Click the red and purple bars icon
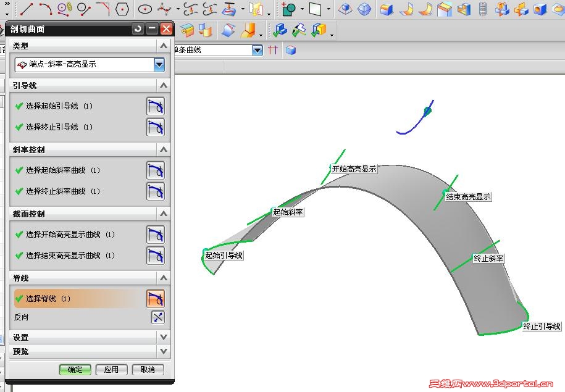The width and height of the screenshot is (565, 392). (273, 50)
